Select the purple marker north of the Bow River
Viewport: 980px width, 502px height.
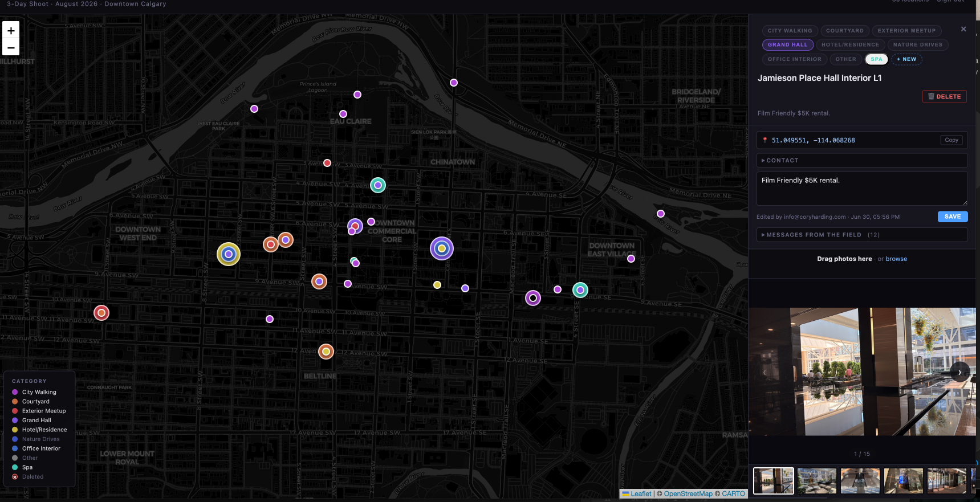(454, 83)
